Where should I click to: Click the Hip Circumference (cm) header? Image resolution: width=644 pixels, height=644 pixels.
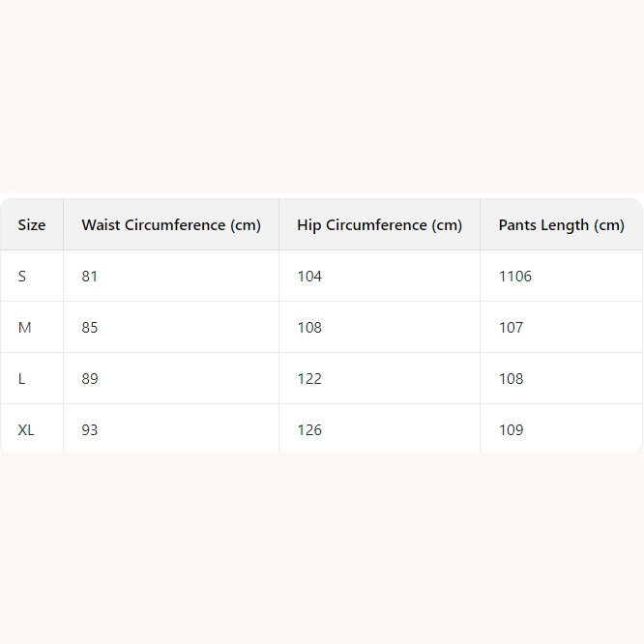coord(379,225)
